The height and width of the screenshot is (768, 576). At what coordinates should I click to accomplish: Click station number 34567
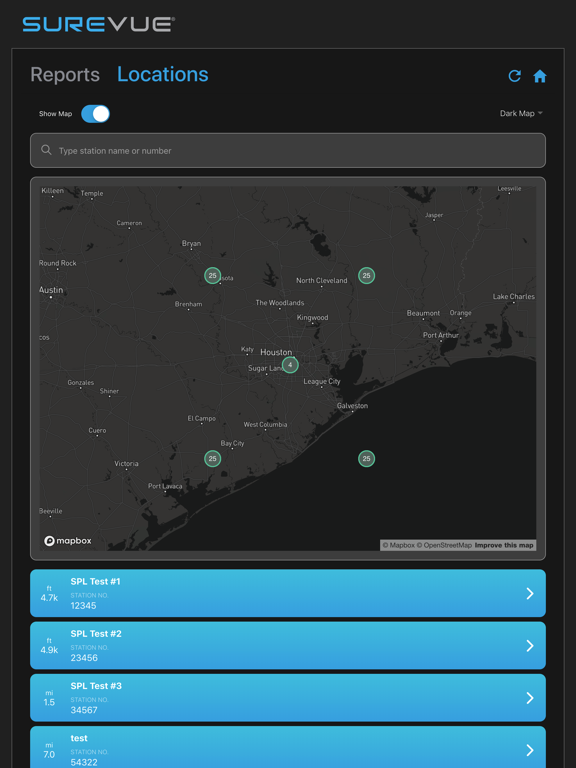coord(84,710)
